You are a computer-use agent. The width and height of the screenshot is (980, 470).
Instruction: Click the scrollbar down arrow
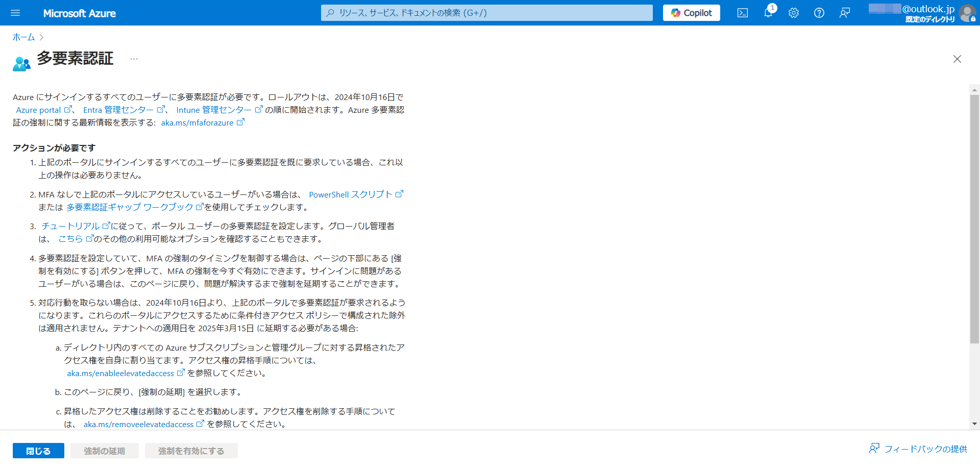(x=974, y=424)
